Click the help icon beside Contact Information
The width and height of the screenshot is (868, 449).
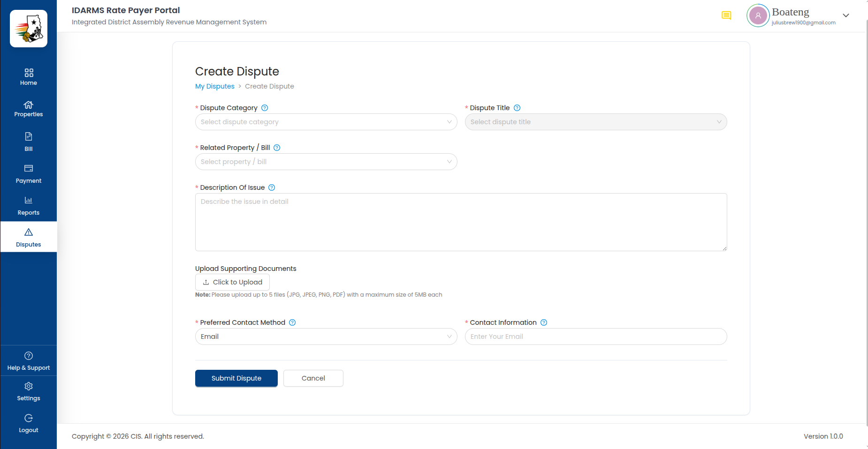(544, 322)
